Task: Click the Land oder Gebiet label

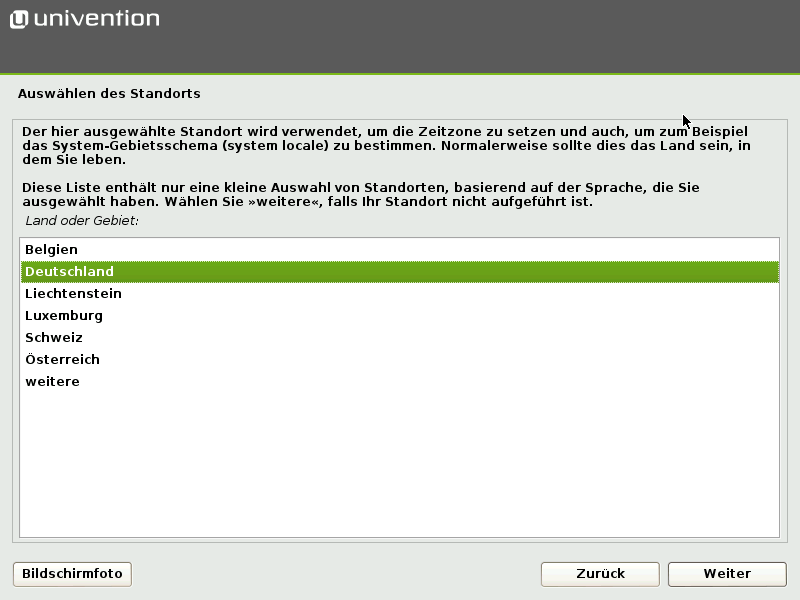Action: (82, 219)
